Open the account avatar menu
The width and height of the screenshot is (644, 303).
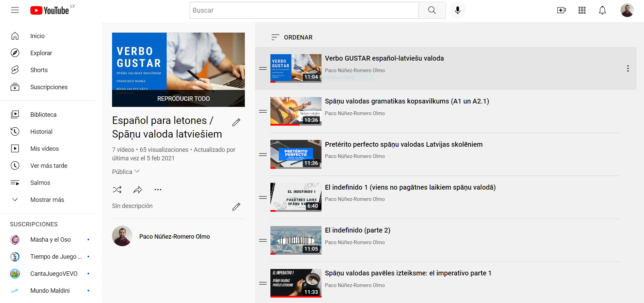627,10
